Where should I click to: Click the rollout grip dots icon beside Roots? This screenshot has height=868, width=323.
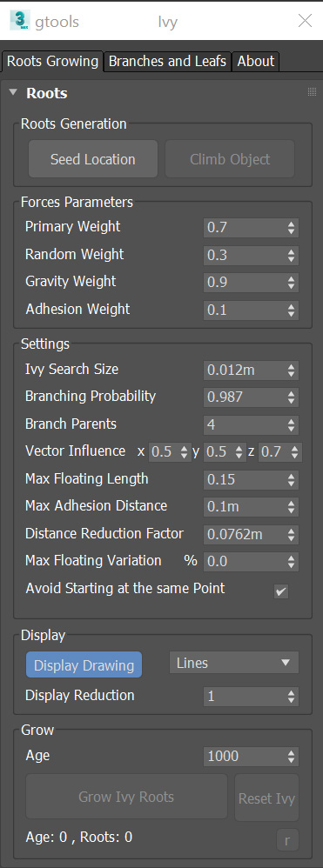(x=312, y=92)
